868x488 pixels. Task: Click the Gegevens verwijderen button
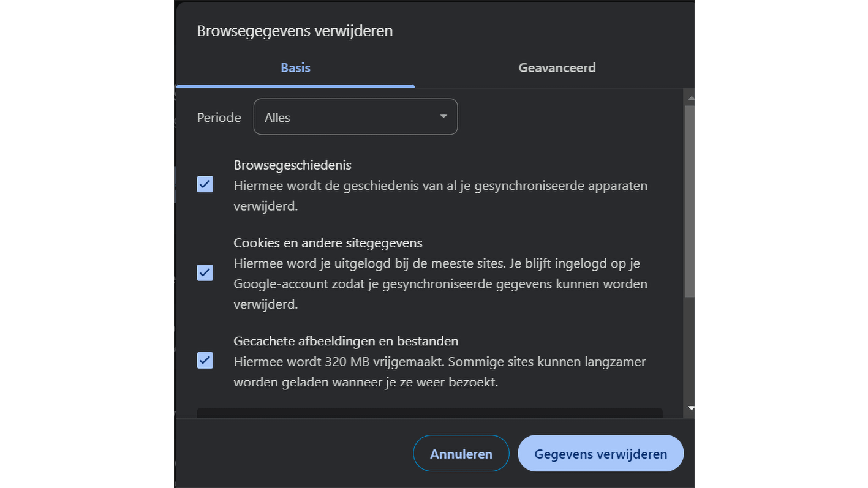(x=600, y=454)
